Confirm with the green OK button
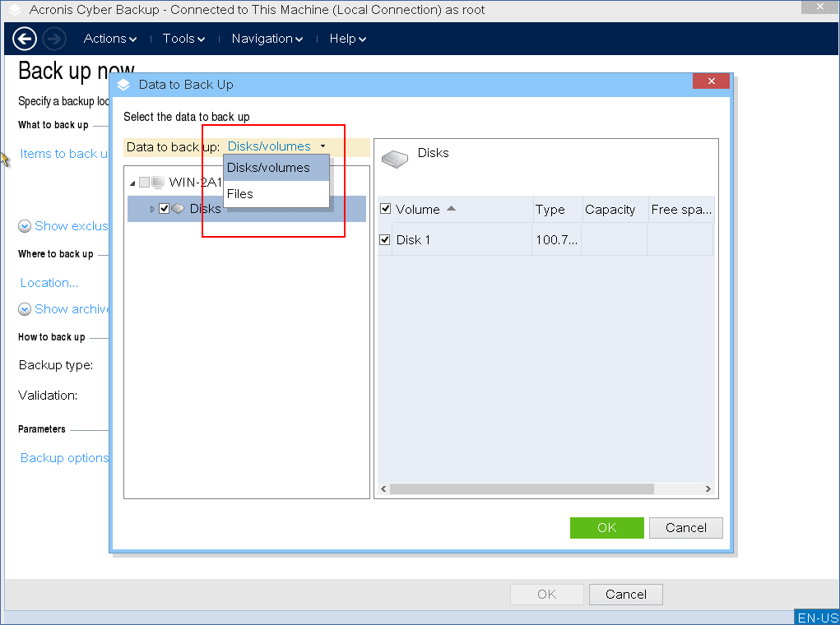The width and height of the screenshot is (840, 625). (x=607, y=527)
